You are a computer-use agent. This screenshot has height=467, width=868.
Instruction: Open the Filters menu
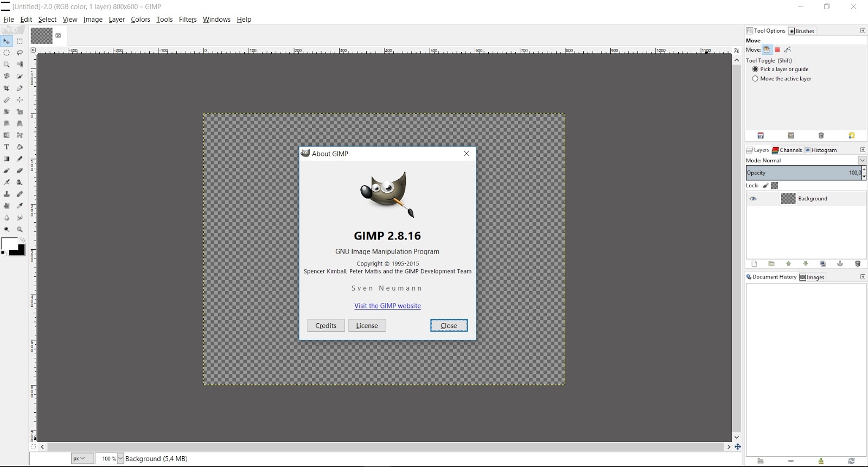point(188,20)
